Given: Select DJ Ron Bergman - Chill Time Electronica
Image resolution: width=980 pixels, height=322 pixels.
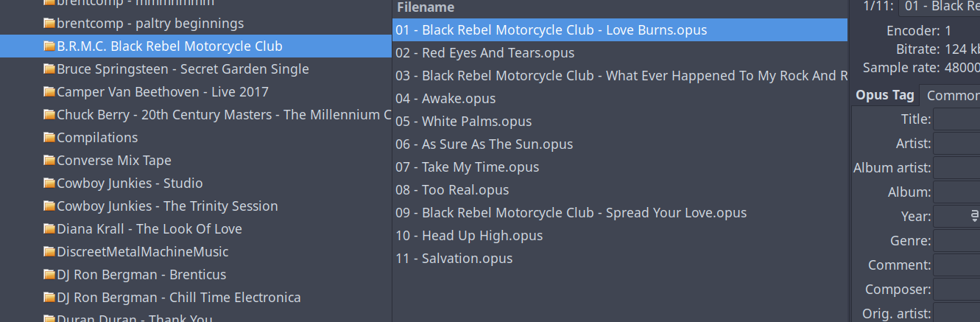Looking at the screenshot, I should pyautogui.click(x=178, y=298).
